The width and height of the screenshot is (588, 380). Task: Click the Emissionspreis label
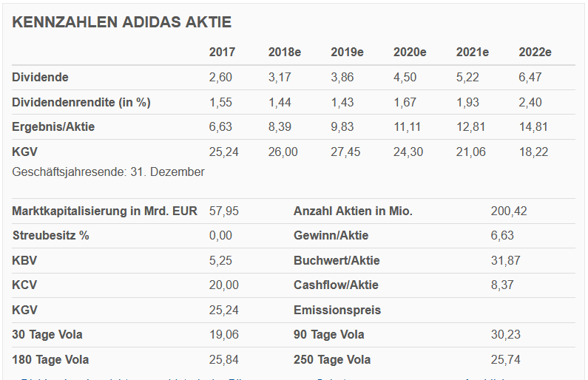point(337,310)
